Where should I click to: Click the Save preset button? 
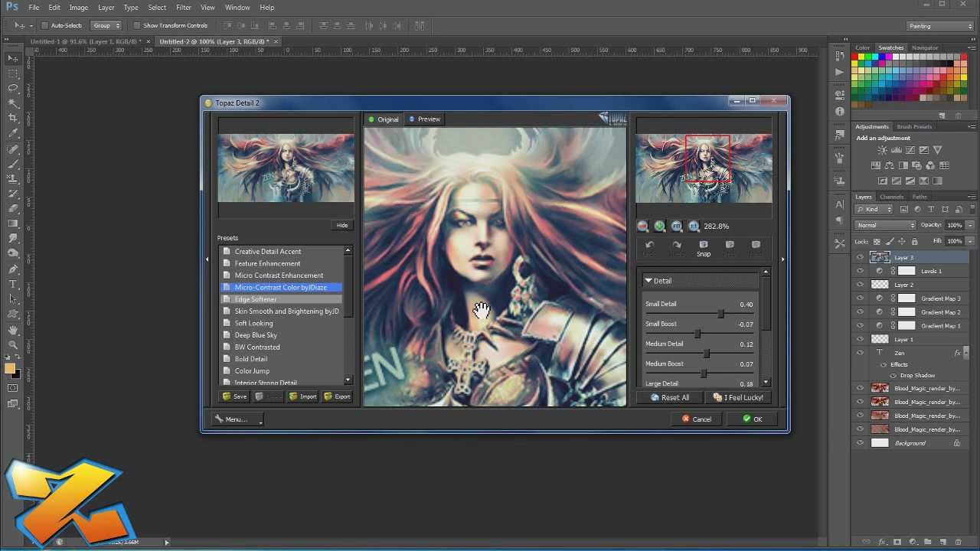pyautogui.click(x=235, y=396)
